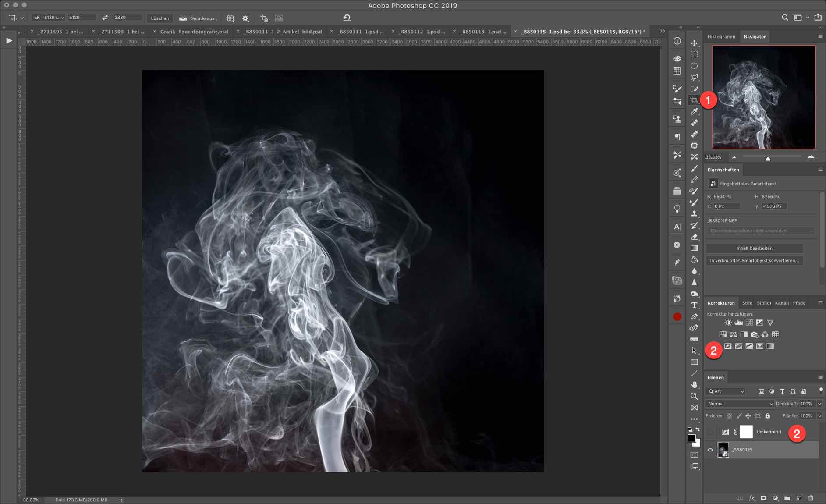Image resolution: width=826 pixels, height=504 pixels.
Task: Open crop overlay grid options
Action: pyautogui.click(x=230, y=18)
